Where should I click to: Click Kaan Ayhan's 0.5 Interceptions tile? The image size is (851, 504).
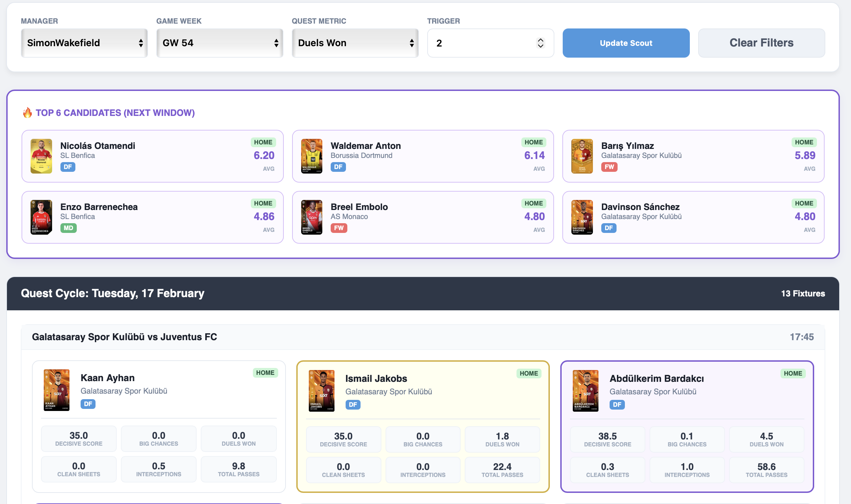click(159, 469)
